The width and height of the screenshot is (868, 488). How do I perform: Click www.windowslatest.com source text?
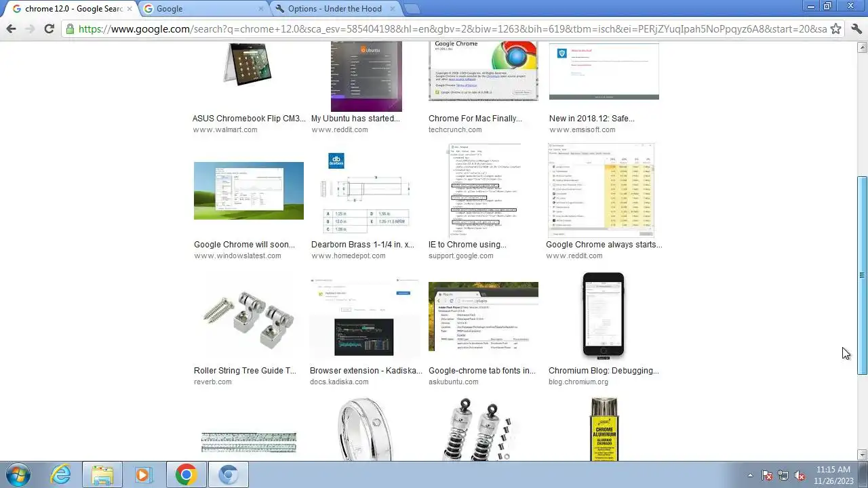click(237, 256)
